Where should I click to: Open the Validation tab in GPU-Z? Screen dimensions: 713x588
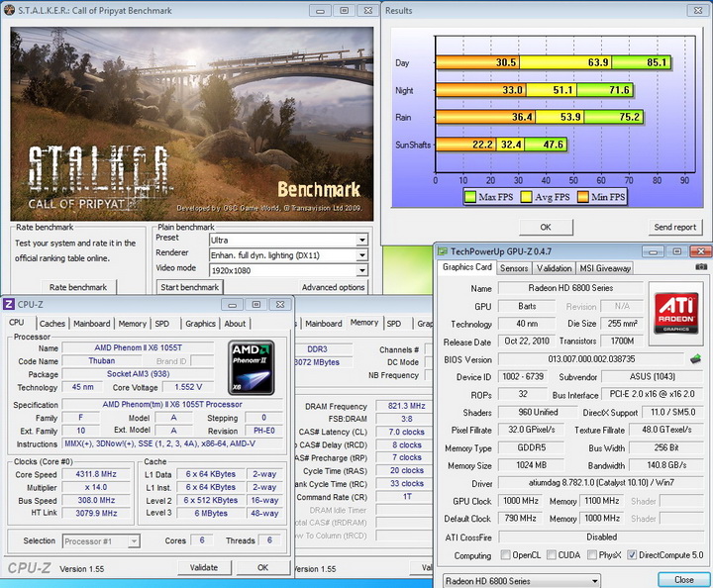554,268
